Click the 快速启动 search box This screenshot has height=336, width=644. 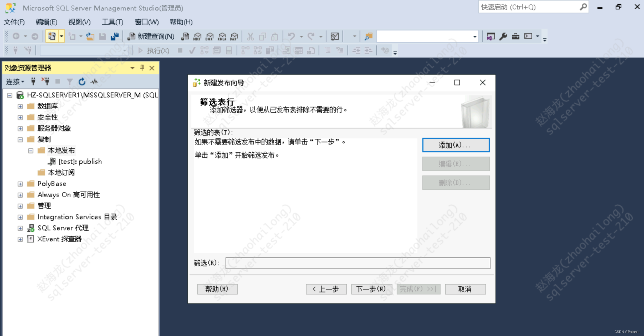point(529,7)
